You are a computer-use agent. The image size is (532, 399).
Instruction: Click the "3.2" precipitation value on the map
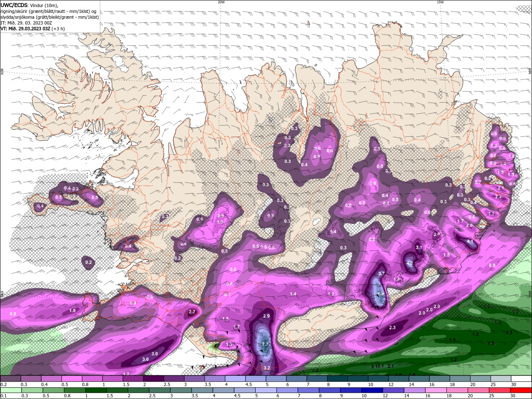(267, 368)
